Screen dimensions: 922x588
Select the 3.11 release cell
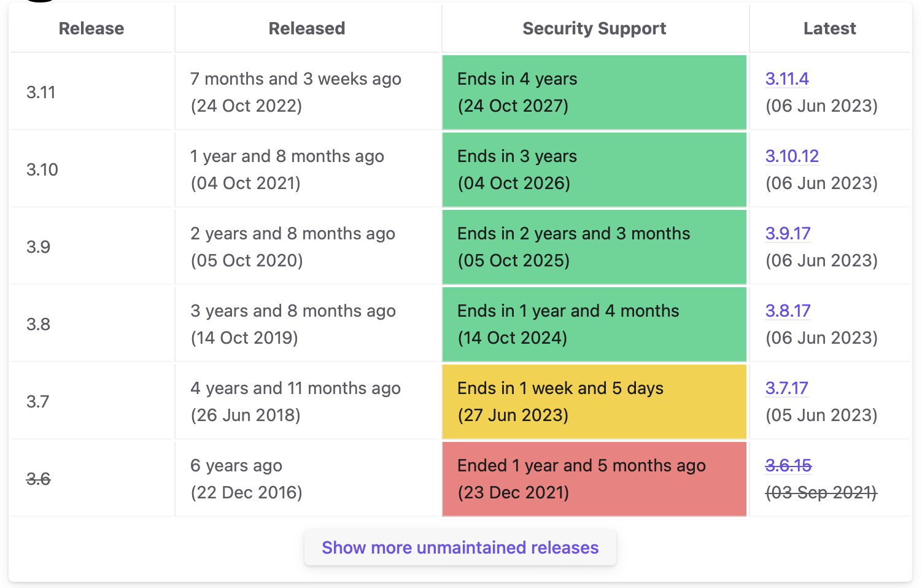click(x=41, y=93)
